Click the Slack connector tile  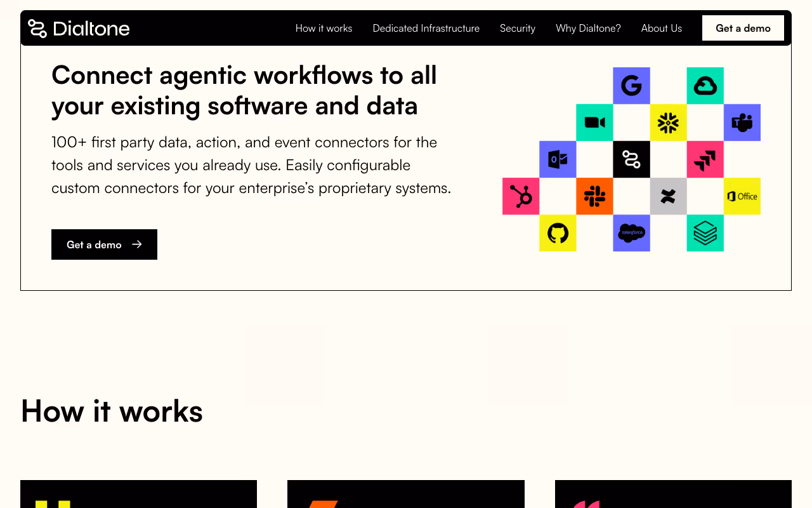coord(594,196)
